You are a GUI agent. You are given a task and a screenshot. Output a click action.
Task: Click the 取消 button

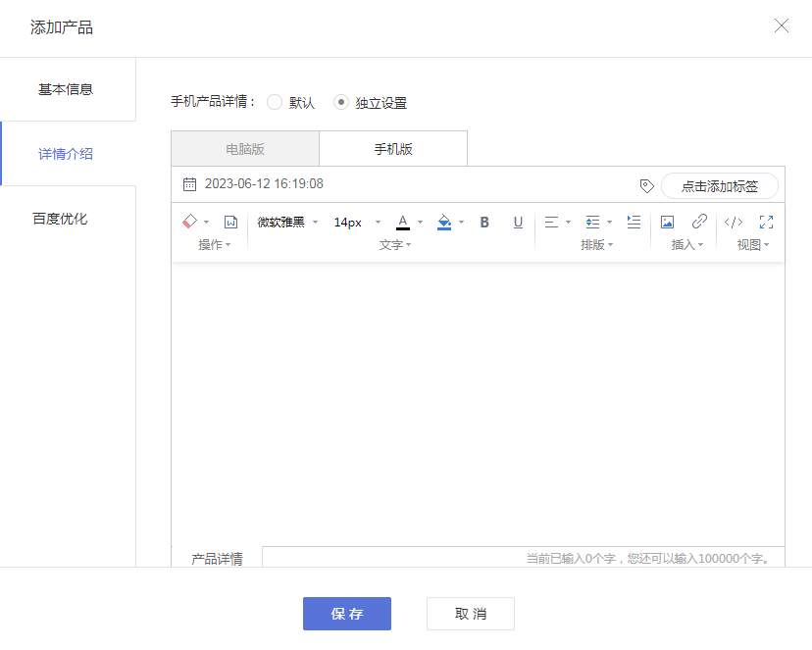(x=471, y=614)
